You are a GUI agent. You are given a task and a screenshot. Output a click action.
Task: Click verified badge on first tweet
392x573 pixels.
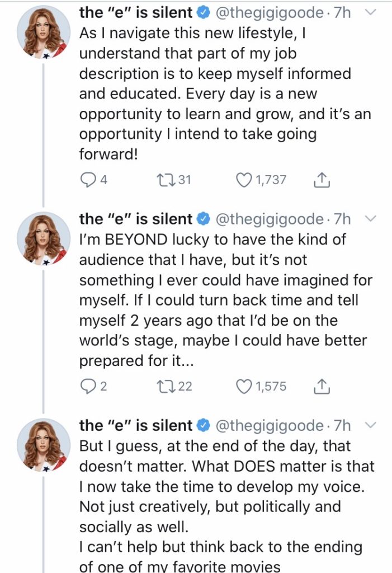[204, 12]
